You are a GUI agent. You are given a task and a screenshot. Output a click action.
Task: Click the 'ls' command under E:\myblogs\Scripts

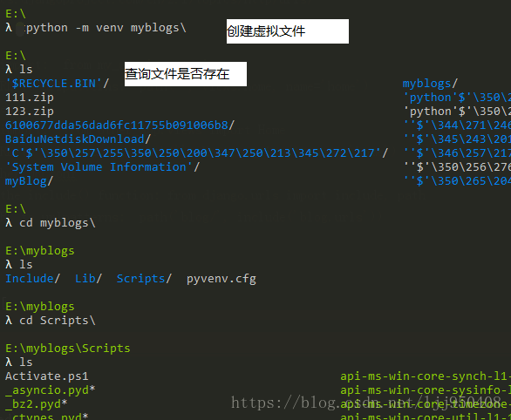coord(26,362)
